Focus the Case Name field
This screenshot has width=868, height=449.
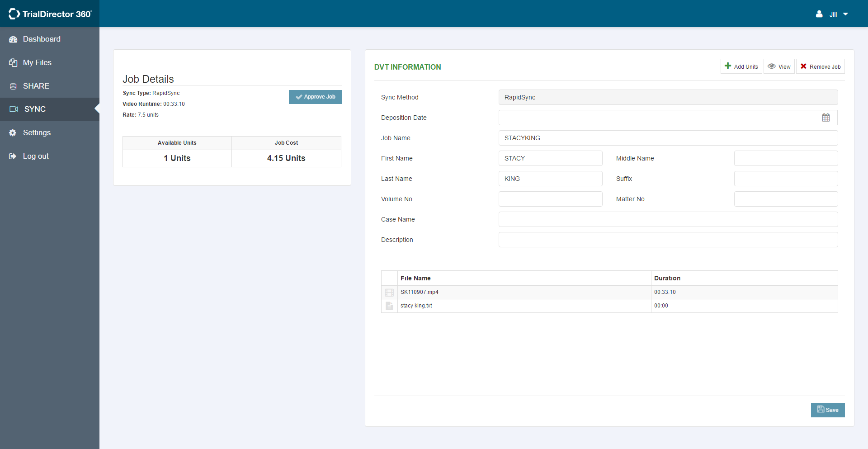[x=668, y=219]
